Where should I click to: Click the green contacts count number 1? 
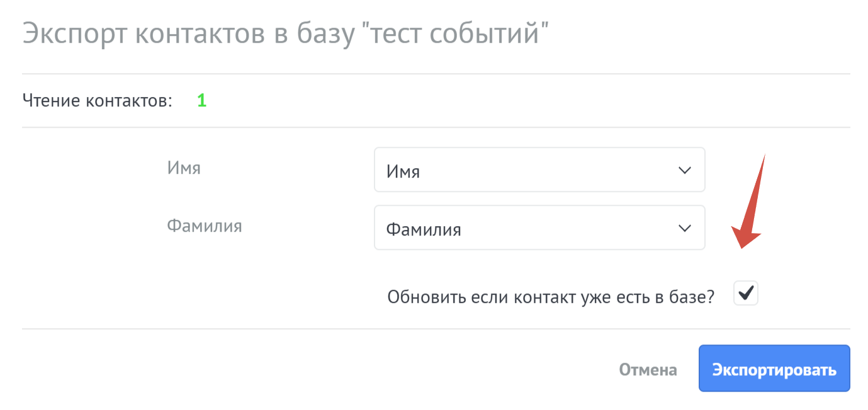tap(201, 101)
